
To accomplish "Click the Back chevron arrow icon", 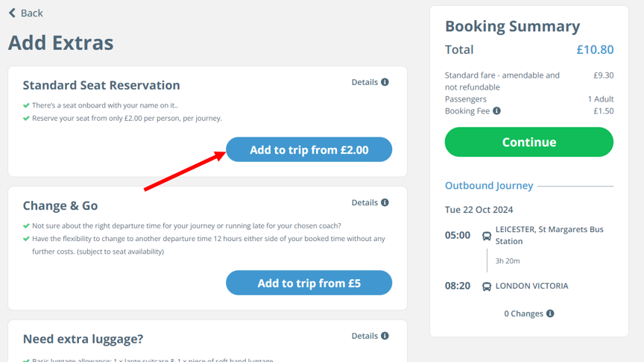I will click(x=12, y=13).
